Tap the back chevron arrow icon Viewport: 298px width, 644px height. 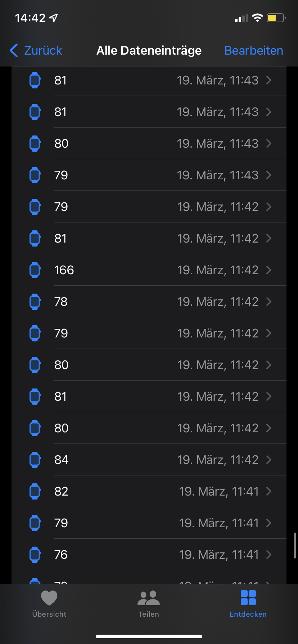coord(14,51)
